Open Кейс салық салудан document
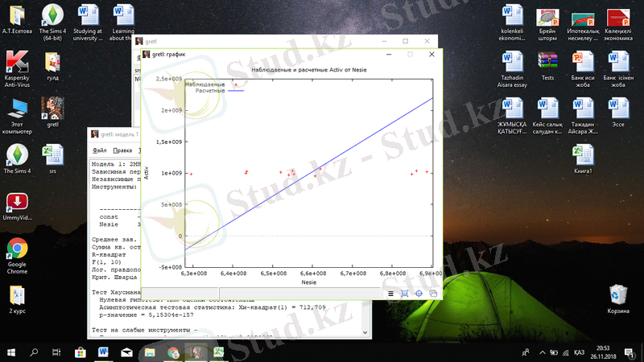644x362 pixels. 547,116
